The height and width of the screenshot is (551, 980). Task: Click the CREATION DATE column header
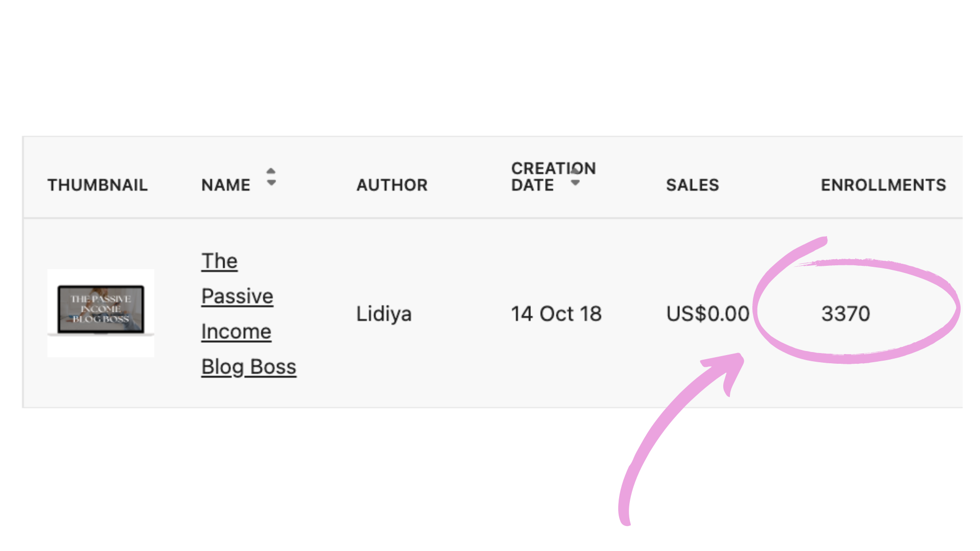pyautogui.click(x=553, y=177)
